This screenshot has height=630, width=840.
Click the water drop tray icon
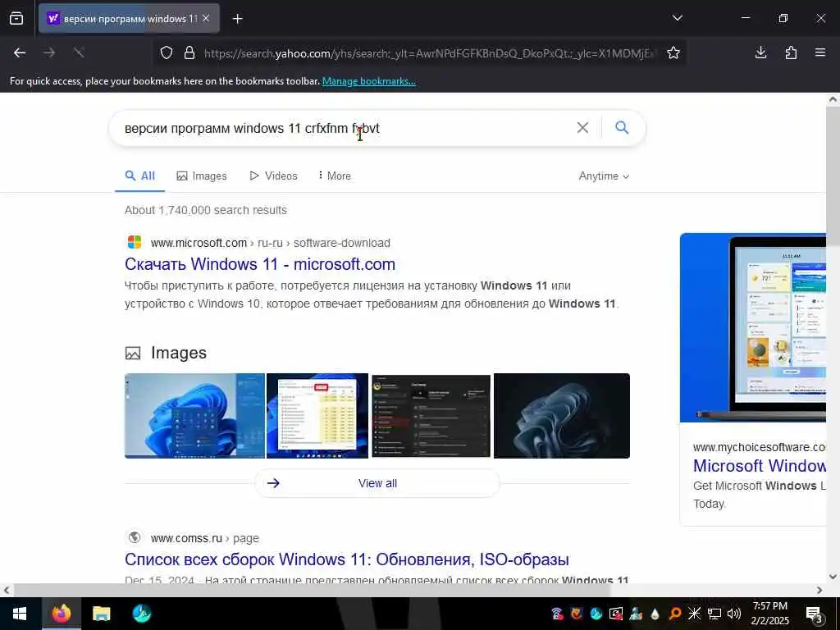pos(655,614)
